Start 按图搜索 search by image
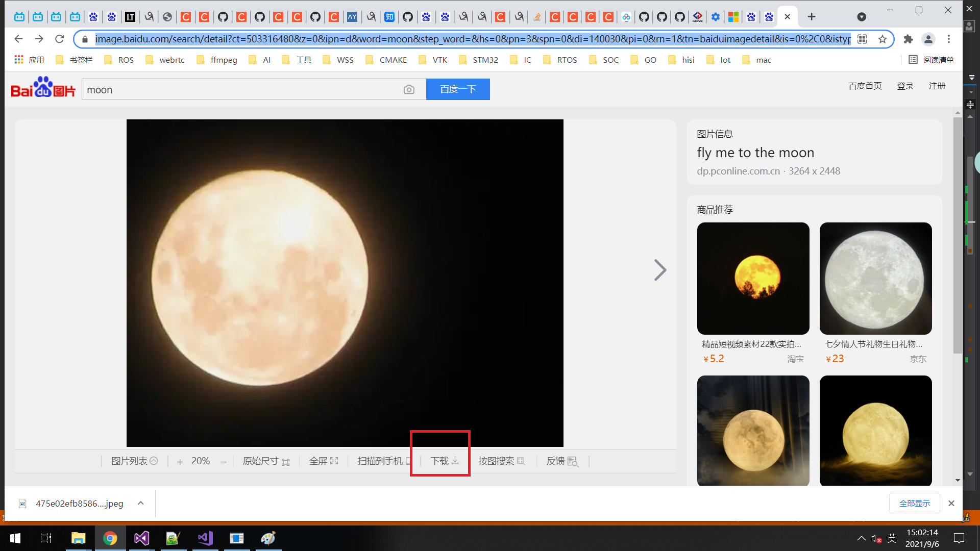Viewport: 980px width, 551px height. point(502,461)
